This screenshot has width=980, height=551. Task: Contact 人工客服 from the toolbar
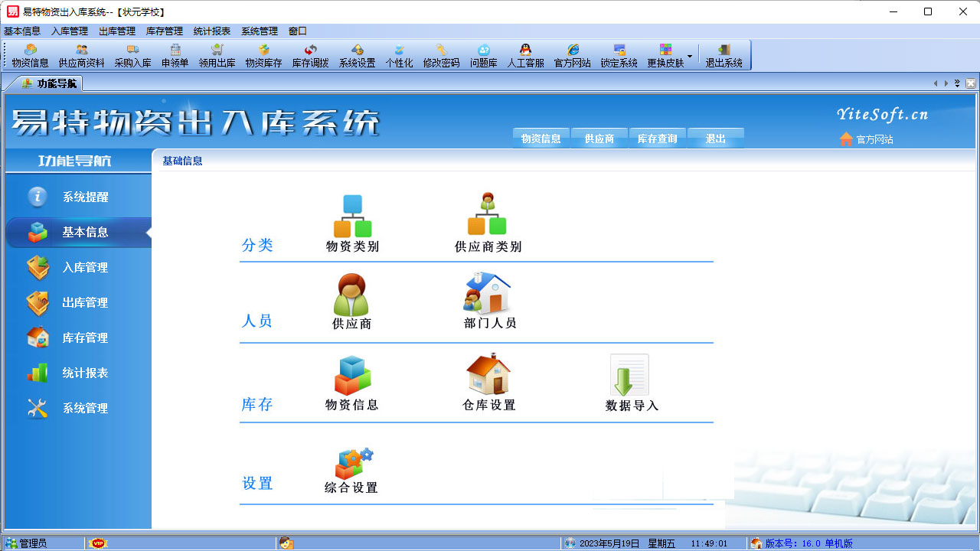[527, 55]
